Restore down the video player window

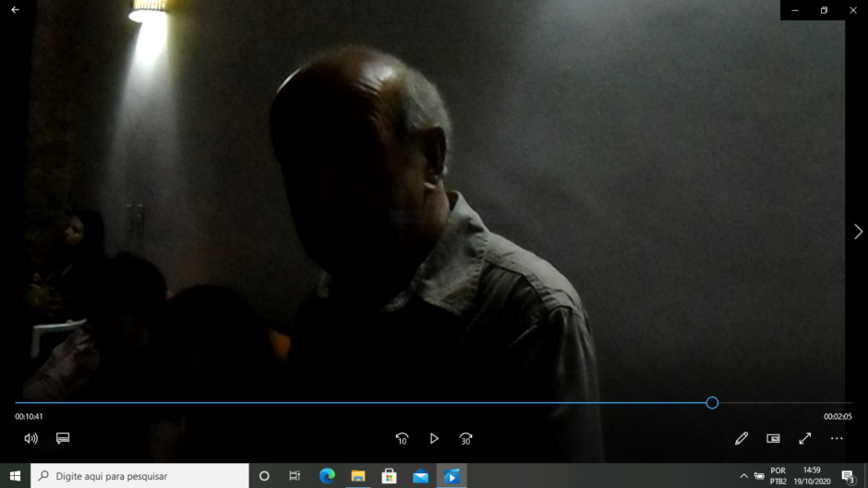[824, 10]
